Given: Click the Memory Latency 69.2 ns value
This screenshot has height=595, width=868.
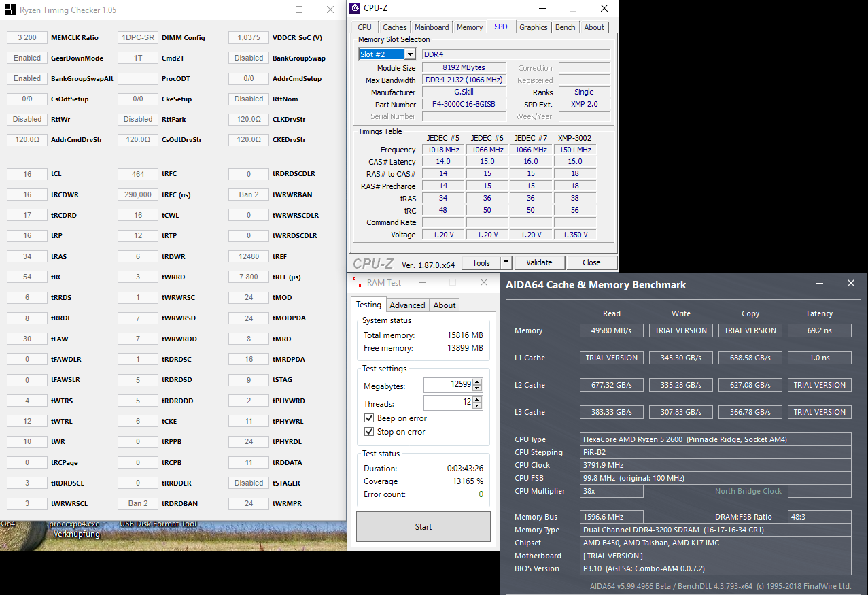Looking at the screenshot, I should 820,330.
